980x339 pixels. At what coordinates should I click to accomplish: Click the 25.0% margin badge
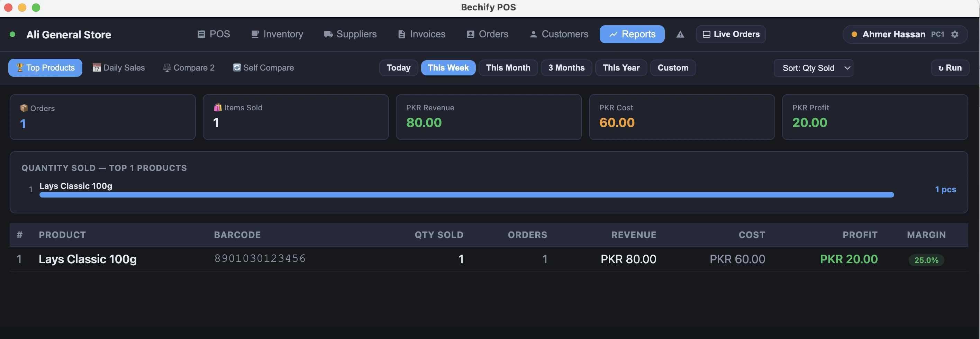click(926, 260)
